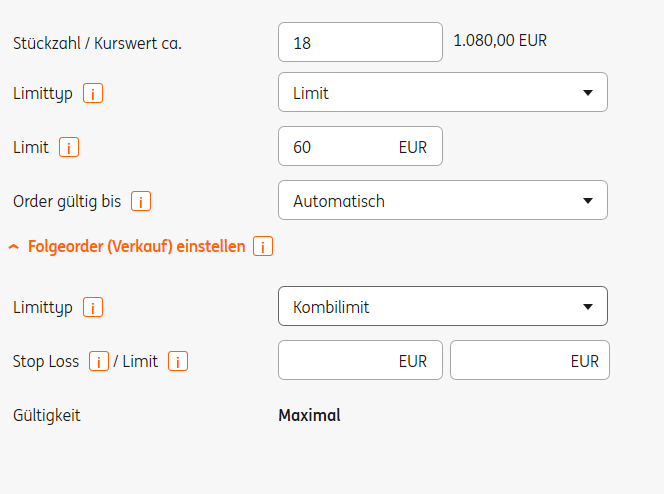The image size is (664, 494).
Task: Click the "Gültigkeit" label
Action: coord(47,415)
